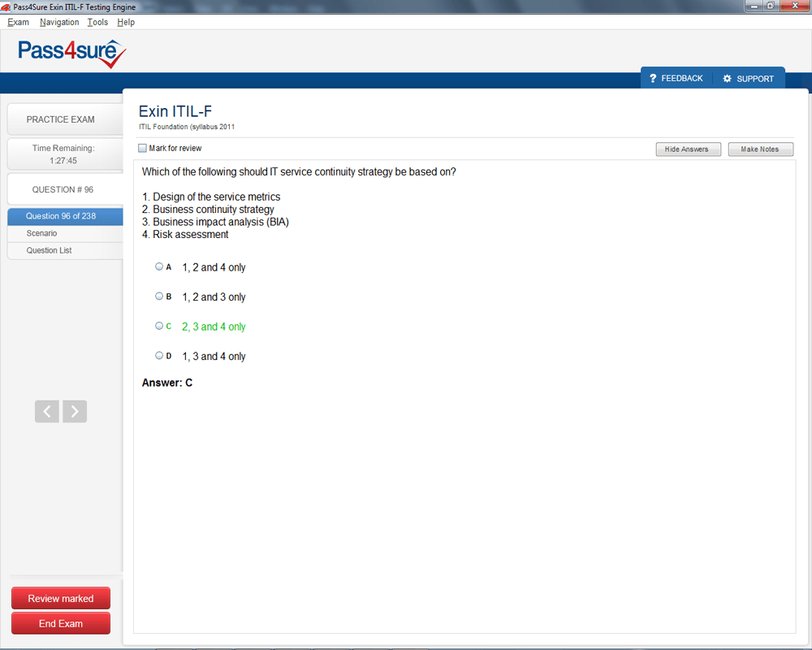The image size is (812, 650).
Task: Click the Feedback question mark icon
Action: 653,78
